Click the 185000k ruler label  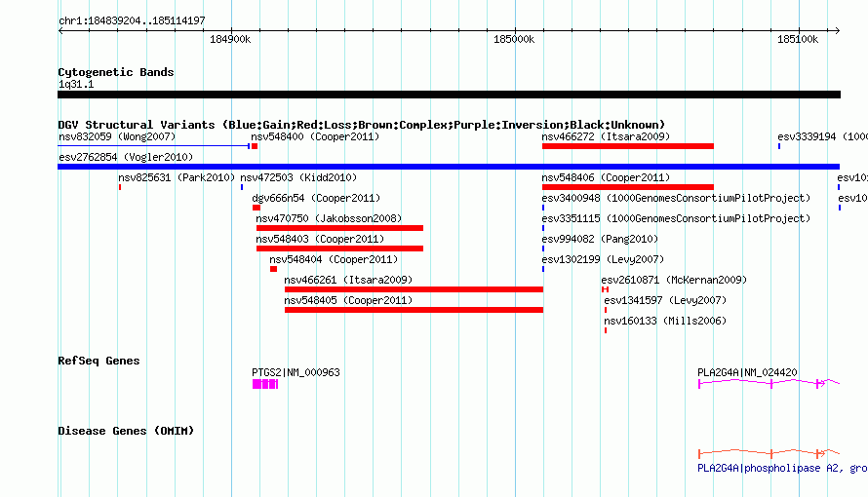click(514, 39)
